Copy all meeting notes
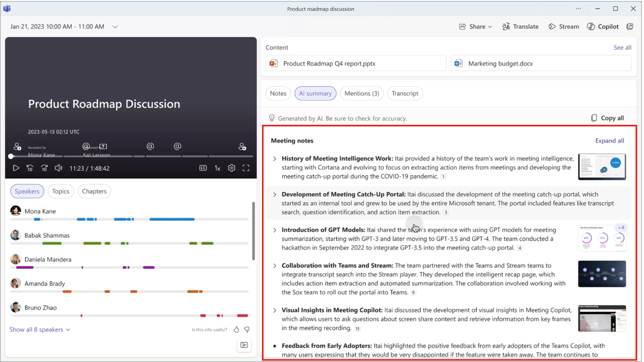The width and height of the screenshot is (644, 362). coord(607,118)
